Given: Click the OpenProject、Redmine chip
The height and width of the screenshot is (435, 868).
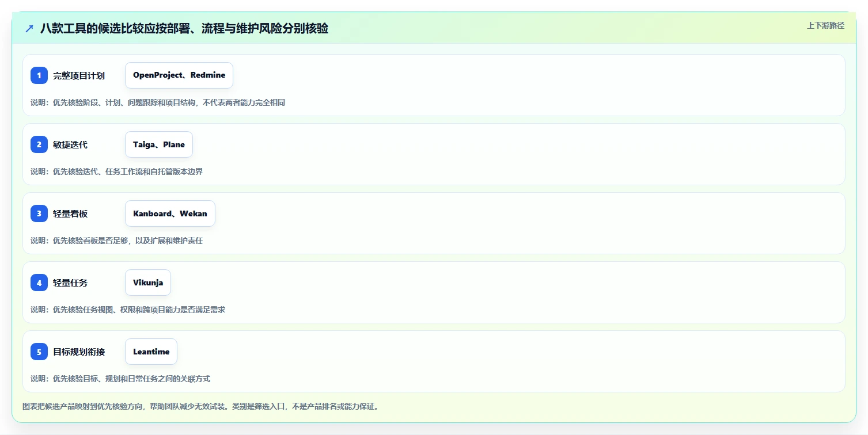Looking at the screenshot, I should tap(179, 75).
